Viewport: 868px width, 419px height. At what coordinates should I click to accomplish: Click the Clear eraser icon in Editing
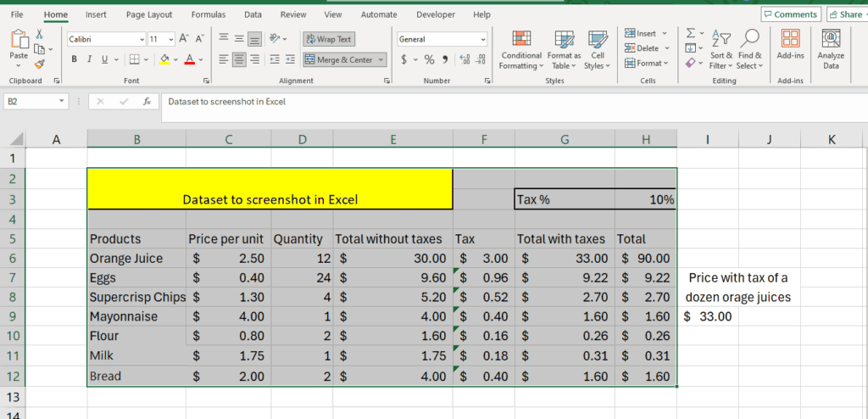(690, 64)
